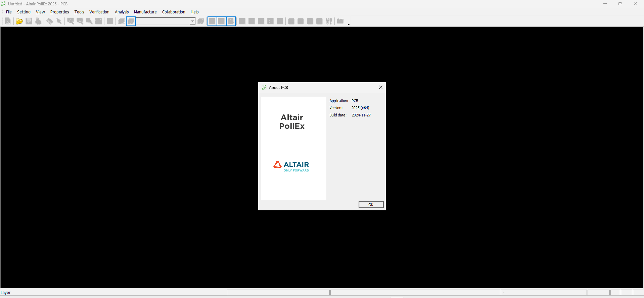
Task: Click the ruler measure tool icon
Action: click(x=50, y=21)
